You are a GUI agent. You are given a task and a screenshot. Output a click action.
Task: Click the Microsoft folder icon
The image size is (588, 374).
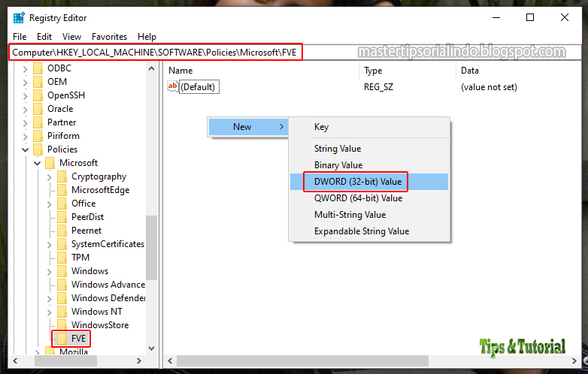pos(50,163)
